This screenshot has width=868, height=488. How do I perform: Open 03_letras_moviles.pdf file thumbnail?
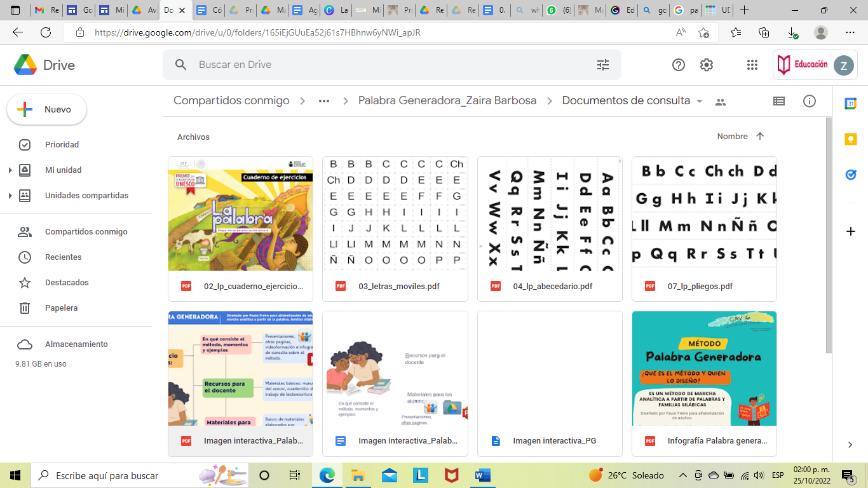(x=395, y=214)
